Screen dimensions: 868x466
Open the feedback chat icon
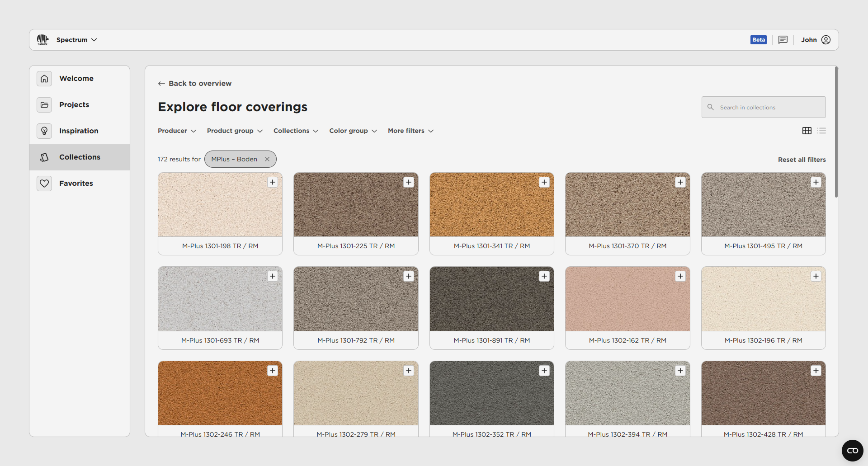(783, 40)
